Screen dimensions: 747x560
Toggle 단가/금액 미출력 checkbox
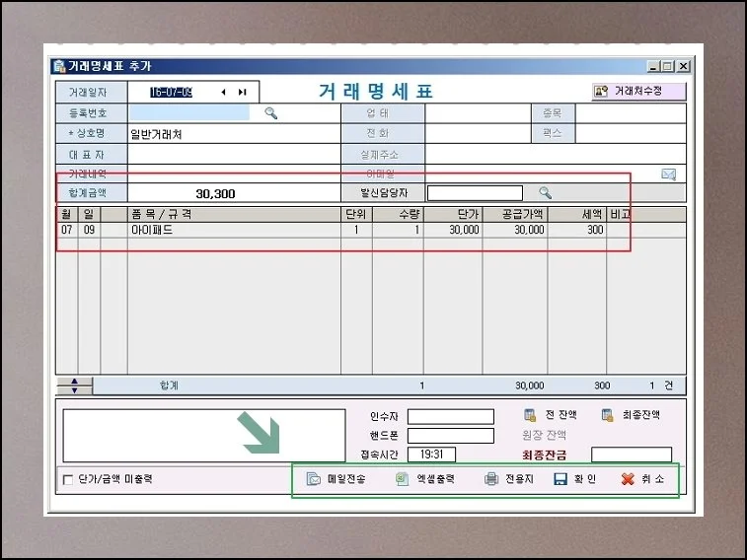(68, 479)
